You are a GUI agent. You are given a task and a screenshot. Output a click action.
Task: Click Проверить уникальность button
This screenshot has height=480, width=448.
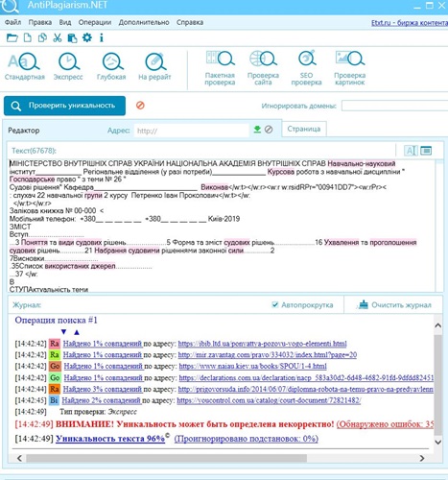tap(64, 106)
